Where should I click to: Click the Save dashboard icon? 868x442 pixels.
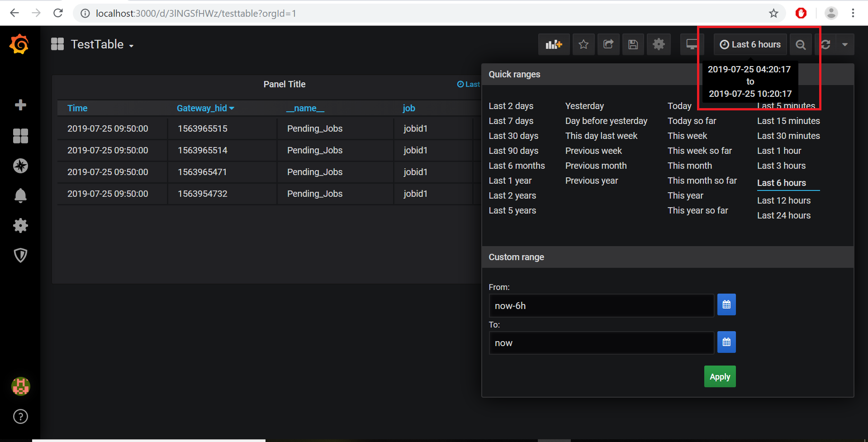633,44
